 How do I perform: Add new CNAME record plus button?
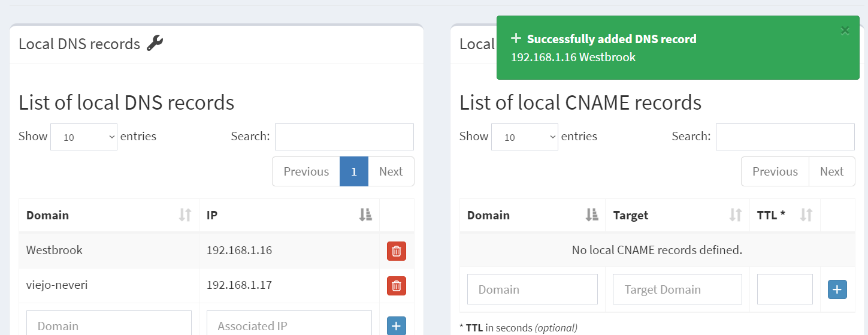click(x=837, y=289)
